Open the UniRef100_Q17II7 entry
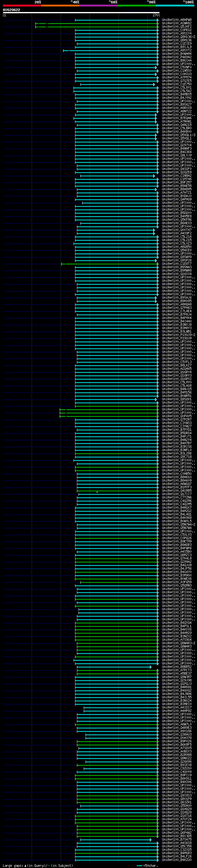Image resolution: width=197 pixels, height=868 pixels. (x=176, y=494)
